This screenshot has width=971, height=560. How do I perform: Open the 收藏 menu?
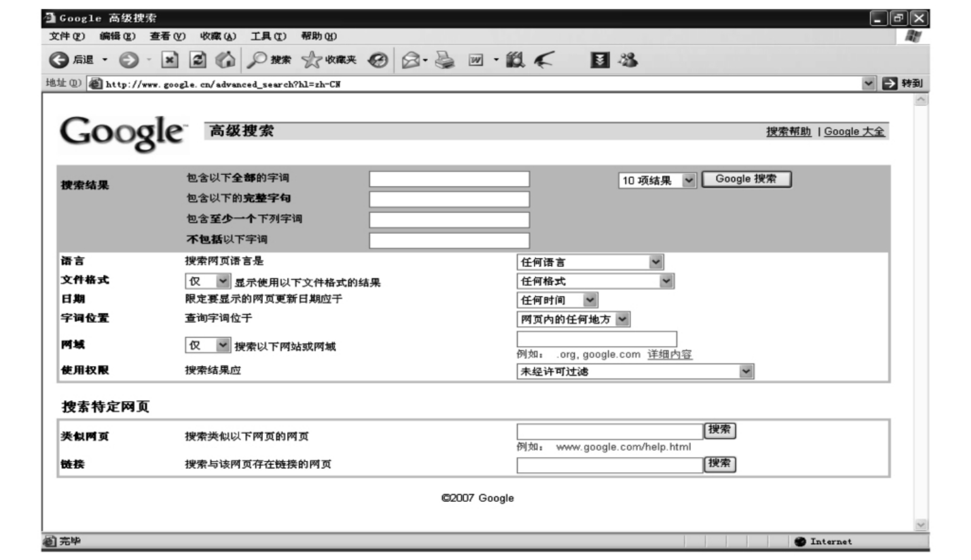[x=218, y=37]
